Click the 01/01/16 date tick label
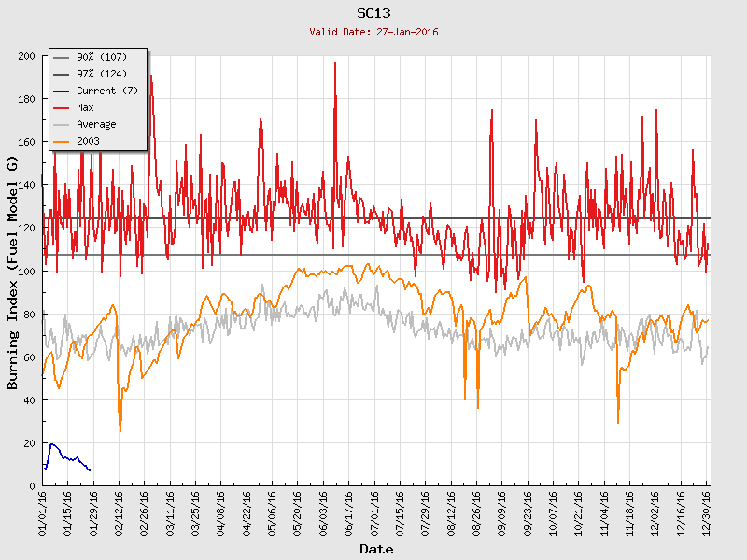The height and width of the screenshot is (560, 747). click(43, 511)
